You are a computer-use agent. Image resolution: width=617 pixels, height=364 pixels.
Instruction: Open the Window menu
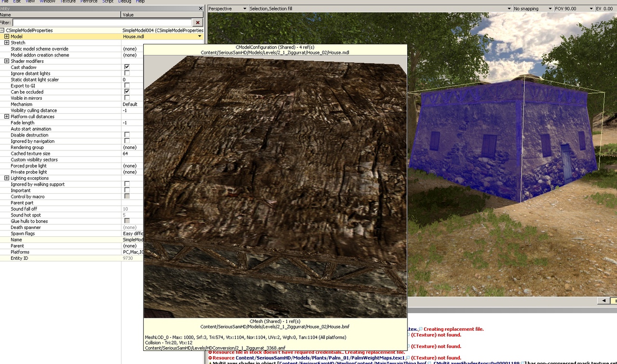click(47, 1)
